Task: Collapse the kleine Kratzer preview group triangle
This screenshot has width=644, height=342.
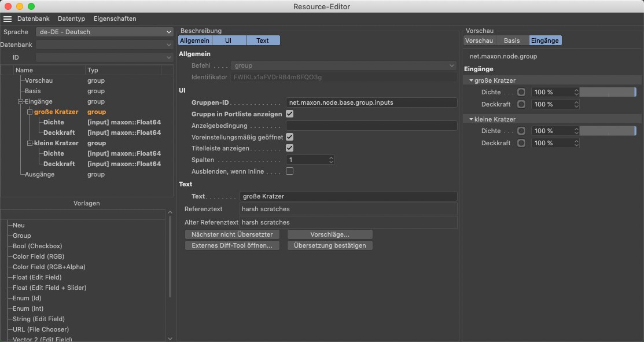Action: [471, 119]
